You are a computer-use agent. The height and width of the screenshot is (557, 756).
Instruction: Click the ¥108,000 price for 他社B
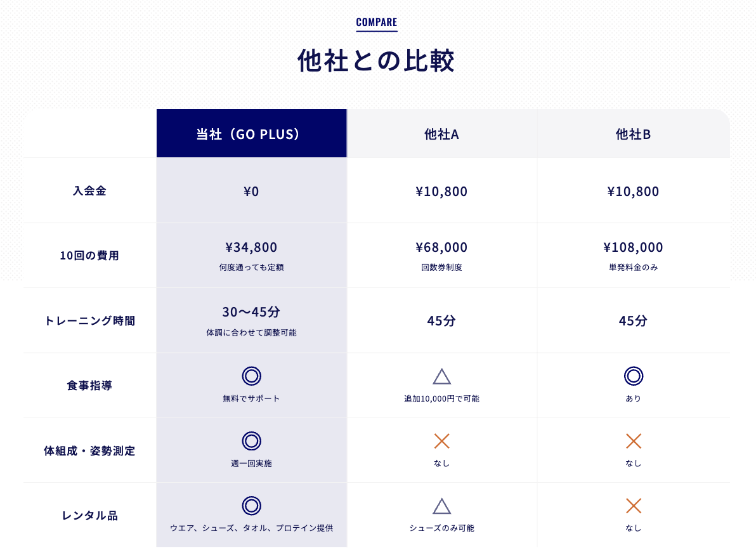633,247
